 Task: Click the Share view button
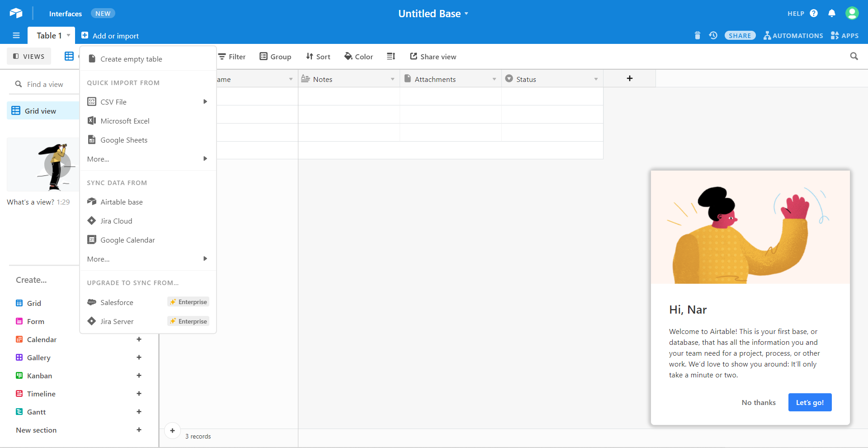coord(433,57)
